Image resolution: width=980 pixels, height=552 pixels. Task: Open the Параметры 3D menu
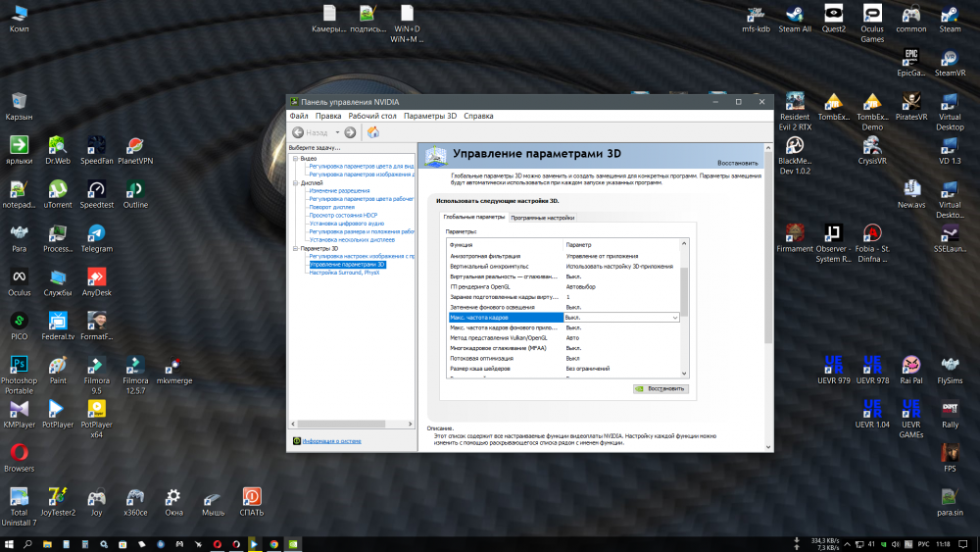430,116
